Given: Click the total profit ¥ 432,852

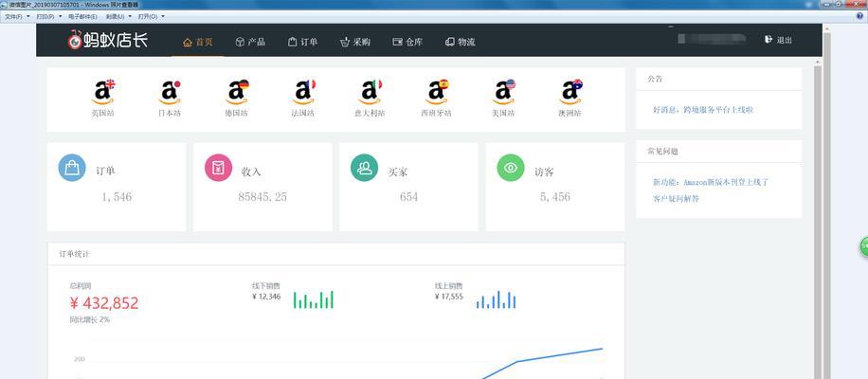Looking at the screenshot, I should click(104, 303).
